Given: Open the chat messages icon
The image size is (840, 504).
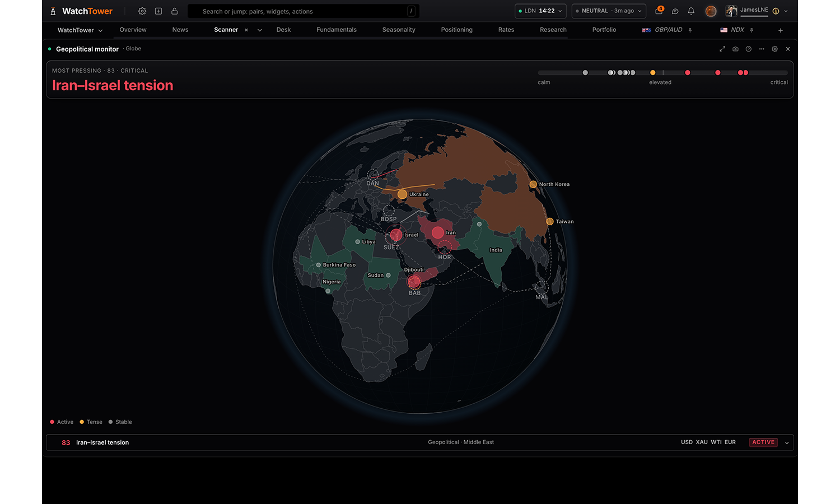Looking at the screenshot, I should pos(675,11).
